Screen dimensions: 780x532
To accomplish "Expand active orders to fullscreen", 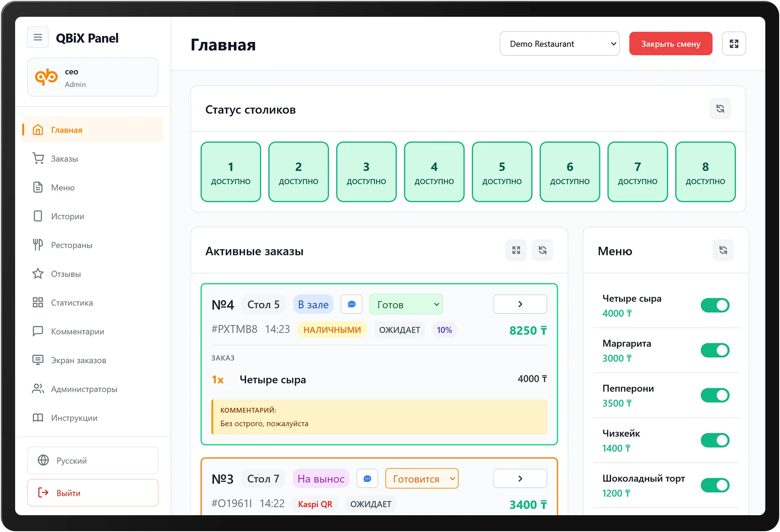I will (x=516, y=250).
